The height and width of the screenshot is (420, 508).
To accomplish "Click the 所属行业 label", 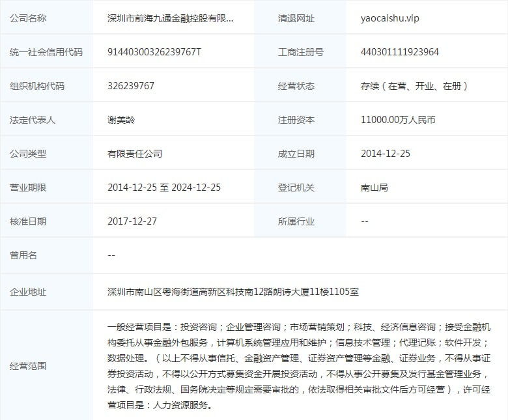I will (x=296, y=221).
